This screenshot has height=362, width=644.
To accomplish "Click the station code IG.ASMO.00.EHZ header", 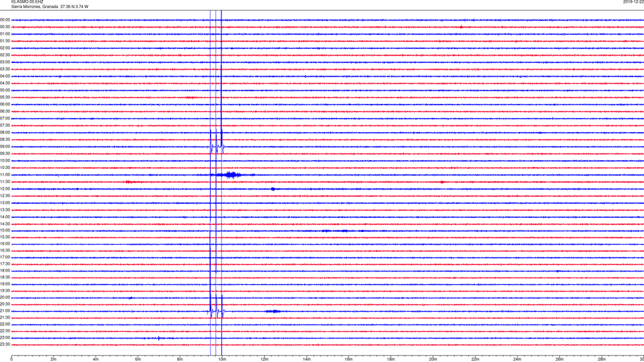I will pos(27,1).
